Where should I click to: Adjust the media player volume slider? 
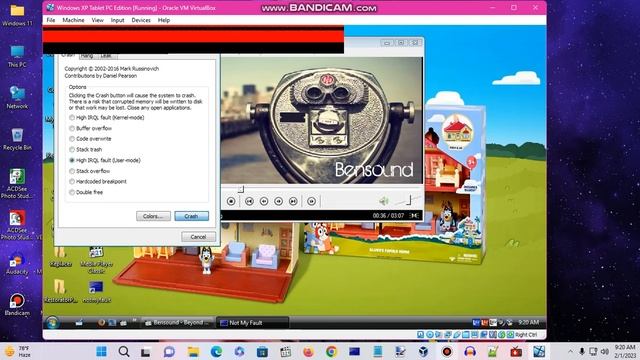(x=408, y=200)
